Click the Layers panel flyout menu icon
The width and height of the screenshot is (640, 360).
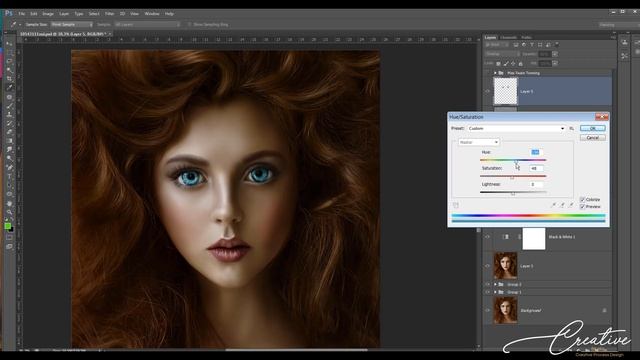pyautogui.click(x=613, y=37)
